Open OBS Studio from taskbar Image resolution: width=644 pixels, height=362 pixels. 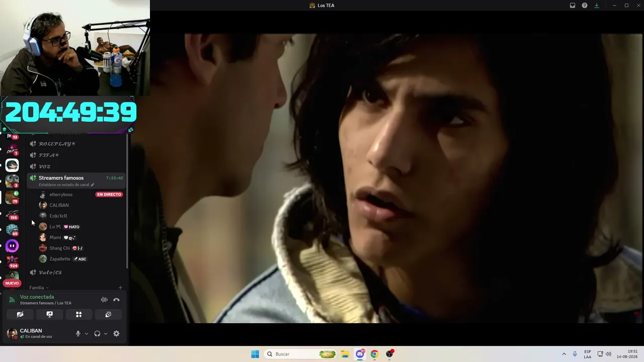(x=389, y=354)
